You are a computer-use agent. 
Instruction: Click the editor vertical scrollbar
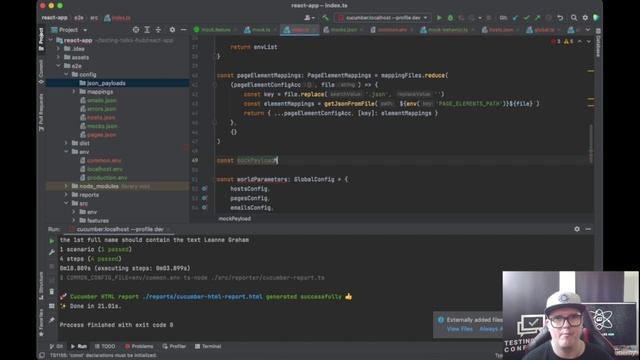point(591,143)
